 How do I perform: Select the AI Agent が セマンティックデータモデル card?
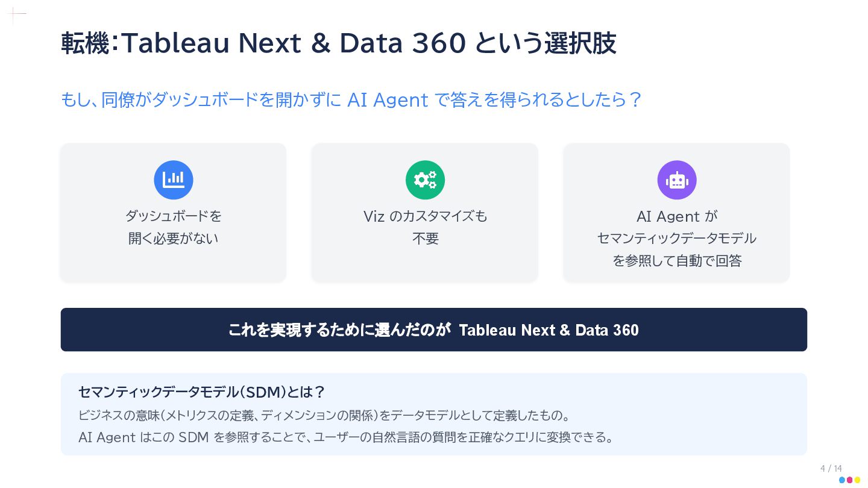677,212
